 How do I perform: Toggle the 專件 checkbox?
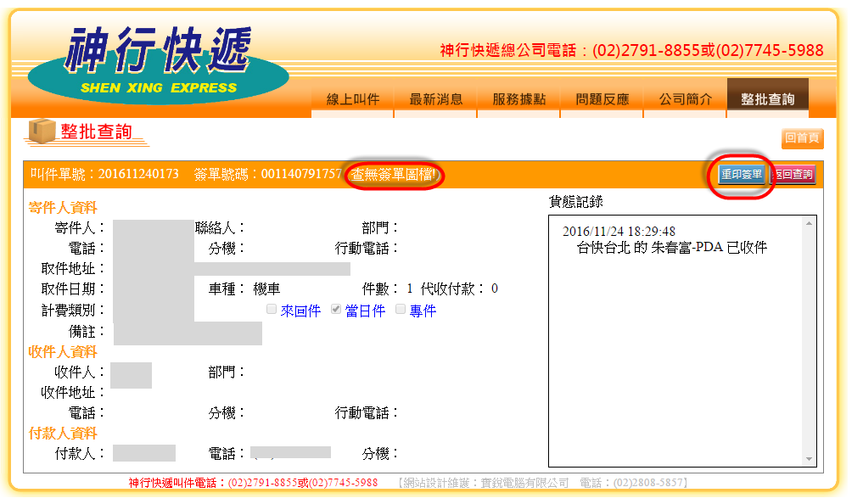click(x=401, y=310)
